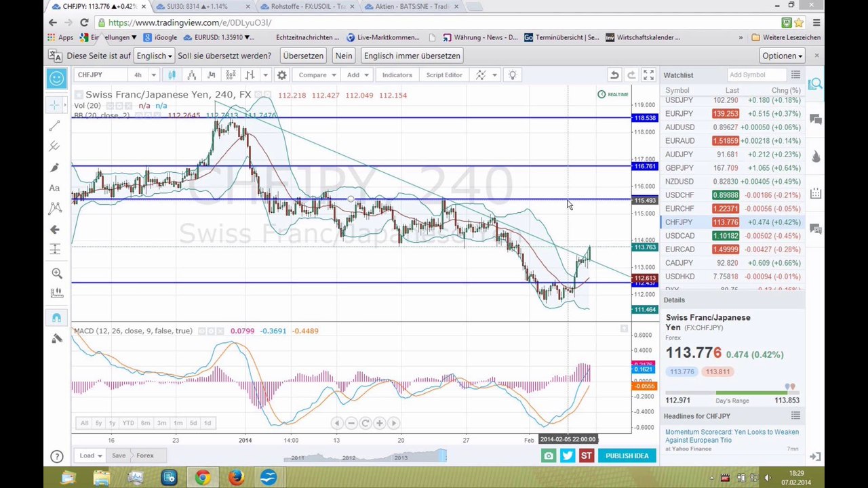The height and width of the screenshot is (488, 868).
Task: Select EURJPY in the watchlist
Action: (x=731, y=113)
